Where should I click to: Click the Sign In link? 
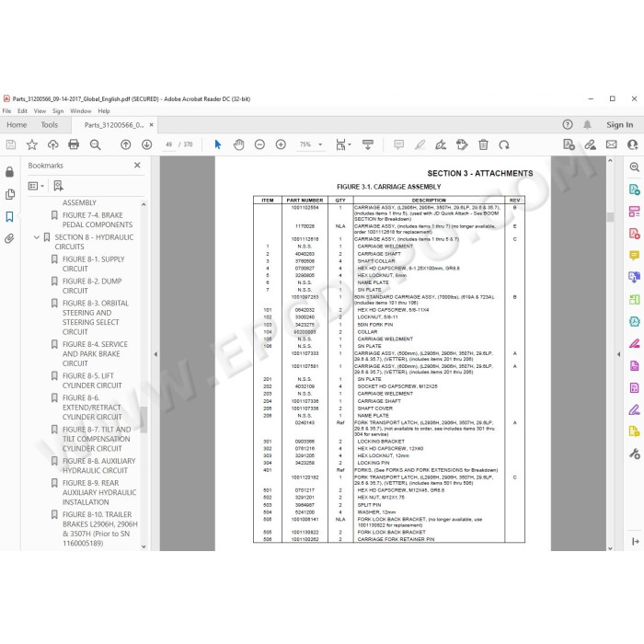coord(620,124)
